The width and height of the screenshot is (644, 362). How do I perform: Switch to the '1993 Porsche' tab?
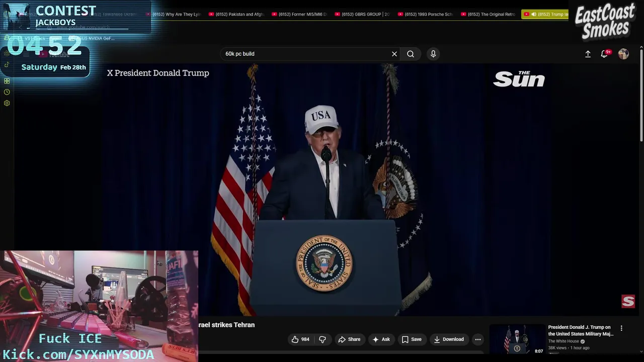426,14
